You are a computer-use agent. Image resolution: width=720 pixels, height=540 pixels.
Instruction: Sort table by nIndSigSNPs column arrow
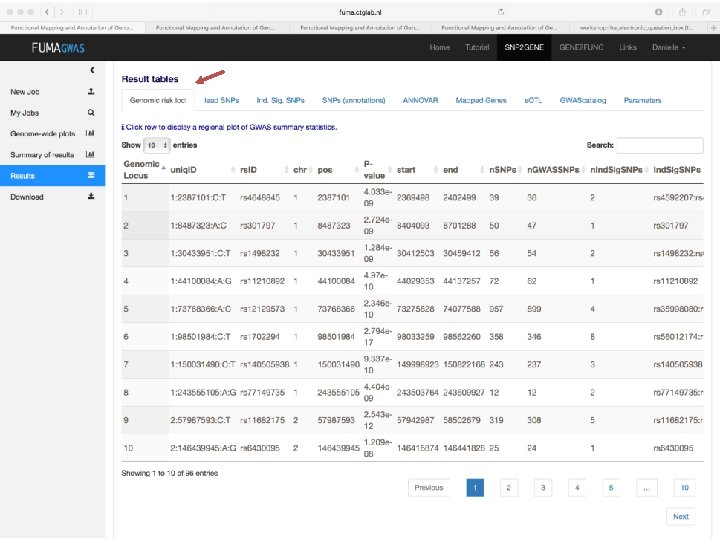647,170
